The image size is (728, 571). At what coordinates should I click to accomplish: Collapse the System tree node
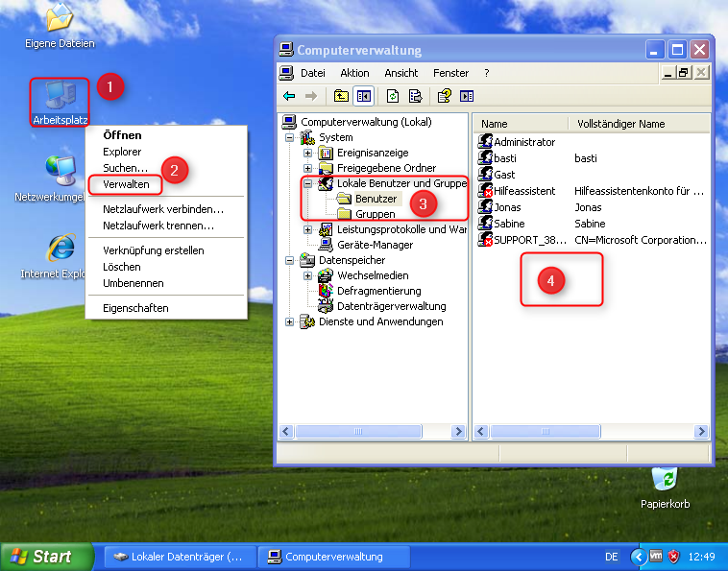tap(289, 137)
